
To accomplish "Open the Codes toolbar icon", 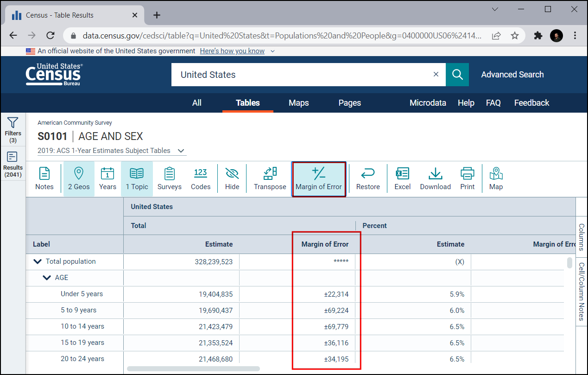I will click(200, 178).
